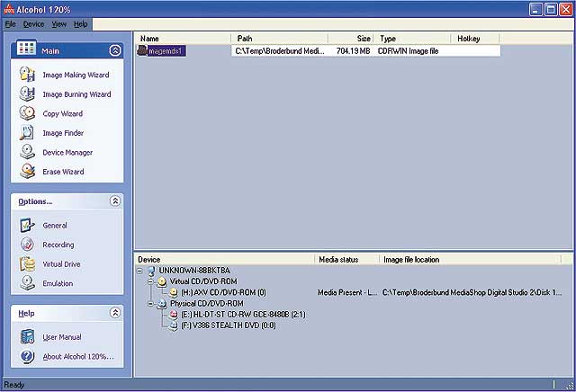576x392 pixels.
Task: Click the General options icon
Action: pyautogui.click(x=27, y=225)
